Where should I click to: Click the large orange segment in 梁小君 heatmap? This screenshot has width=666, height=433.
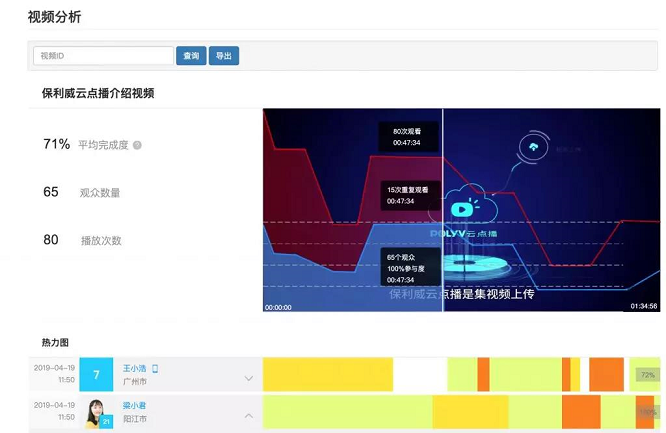pyautogui.click(x=579, y=412)
